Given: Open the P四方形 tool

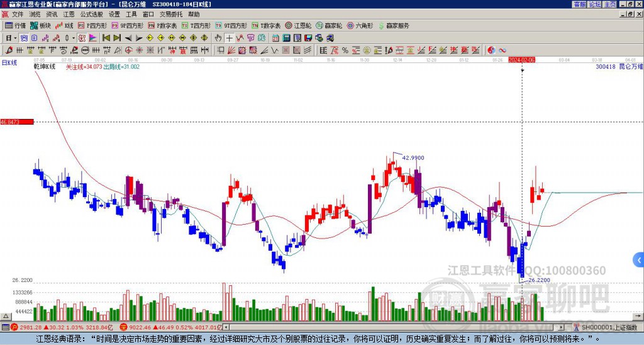Looking at the screenshot, I should pyautogui.click(x=92, y=25).
